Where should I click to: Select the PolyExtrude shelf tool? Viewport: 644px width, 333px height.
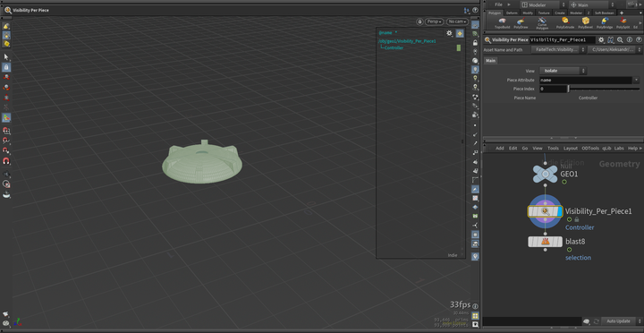click(565, 23)
